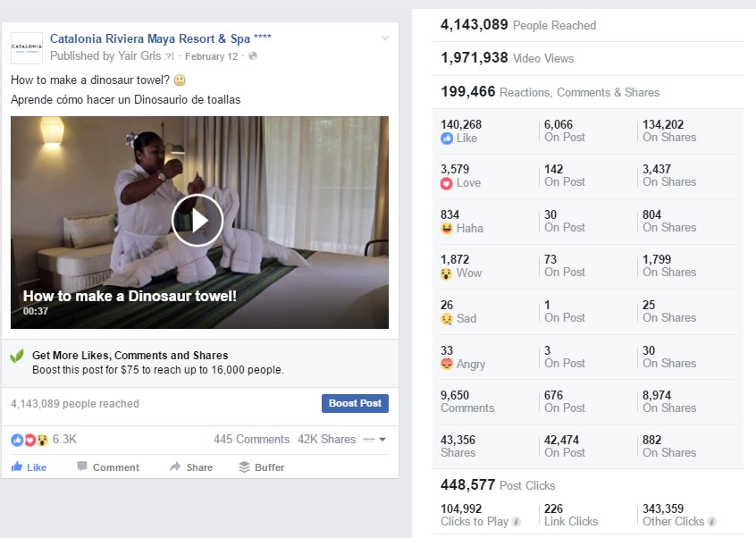Click the Wow emoji icon in insights
Viewport: 756px width, 538px height.
(447, 273)
